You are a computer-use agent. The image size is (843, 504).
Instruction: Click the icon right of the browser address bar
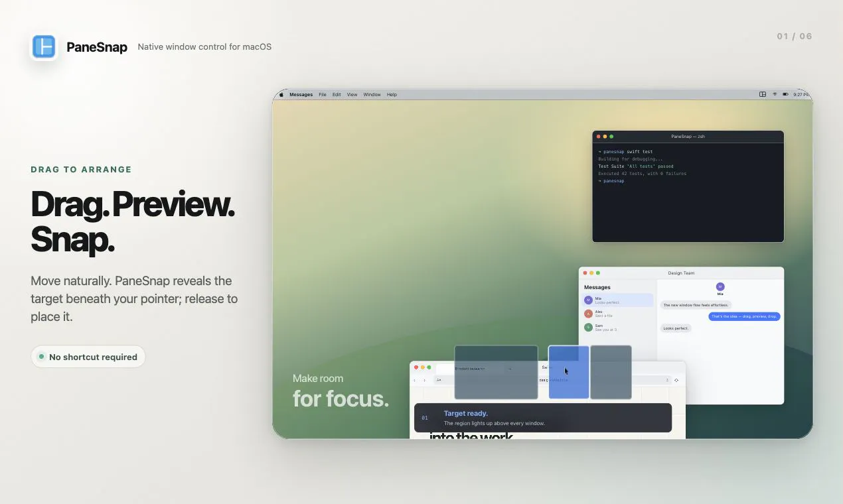point(676,380)
